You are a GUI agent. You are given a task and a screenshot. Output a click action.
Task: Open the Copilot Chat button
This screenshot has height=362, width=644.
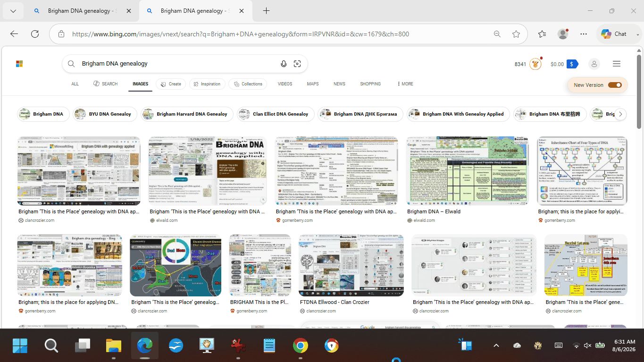coord(614,34)
